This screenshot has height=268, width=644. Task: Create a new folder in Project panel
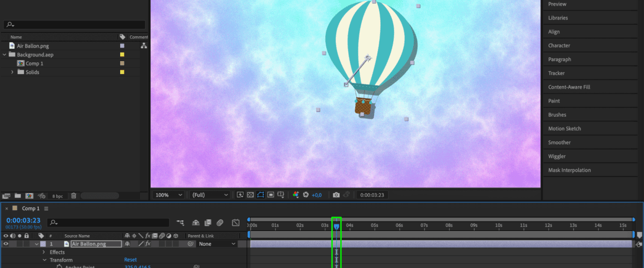[18, 196]
